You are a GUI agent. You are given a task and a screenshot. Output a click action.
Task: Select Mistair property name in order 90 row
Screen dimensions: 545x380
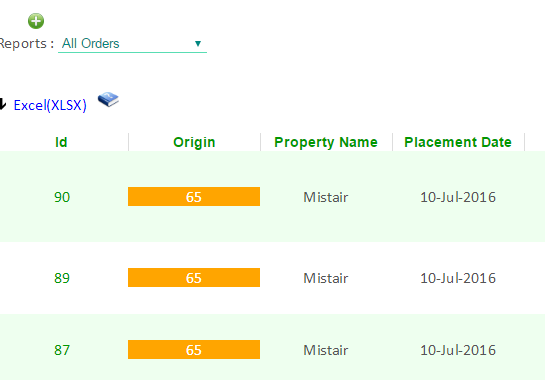click(326, 197)
